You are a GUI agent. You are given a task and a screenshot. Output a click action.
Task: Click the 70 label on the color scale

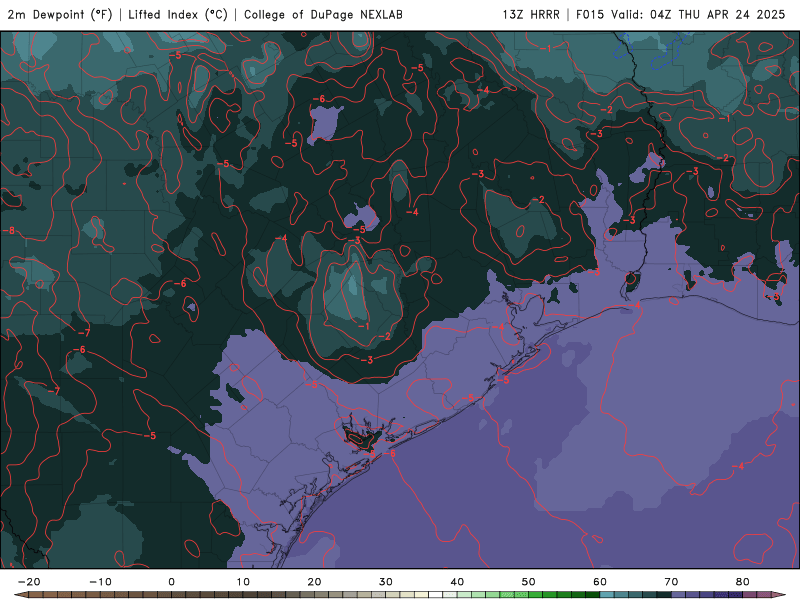(671, 582)
